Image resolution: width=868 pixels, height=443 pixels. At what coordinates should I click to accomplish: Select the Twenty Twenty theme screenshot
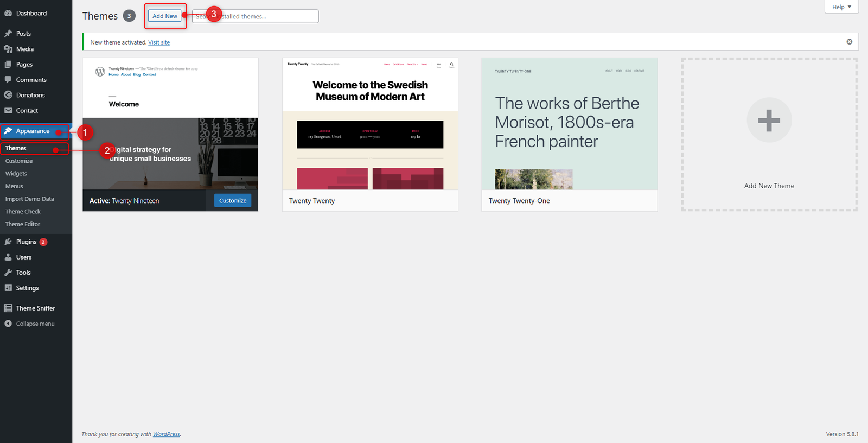pyautogui.click(x=370, y=124)
